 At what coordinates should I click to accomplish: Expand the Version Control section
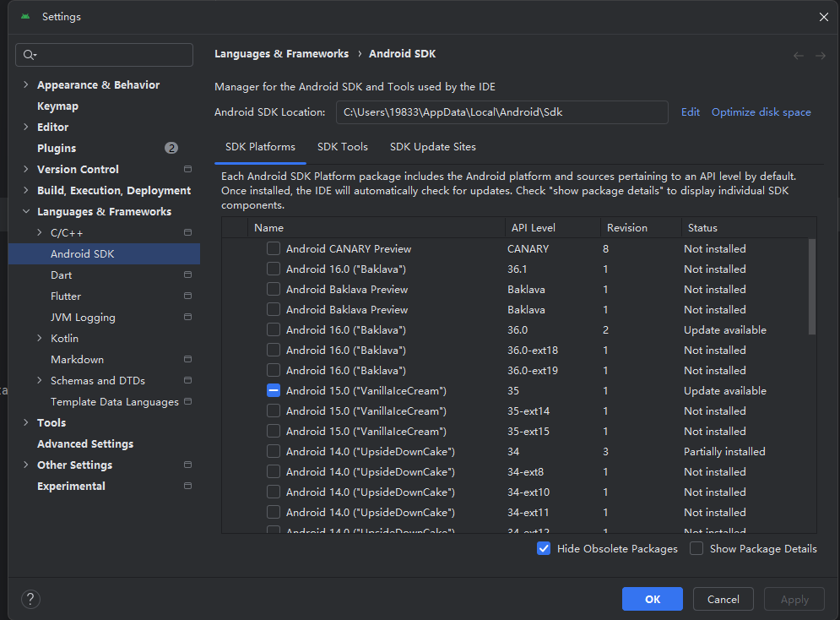click(25, 169)
